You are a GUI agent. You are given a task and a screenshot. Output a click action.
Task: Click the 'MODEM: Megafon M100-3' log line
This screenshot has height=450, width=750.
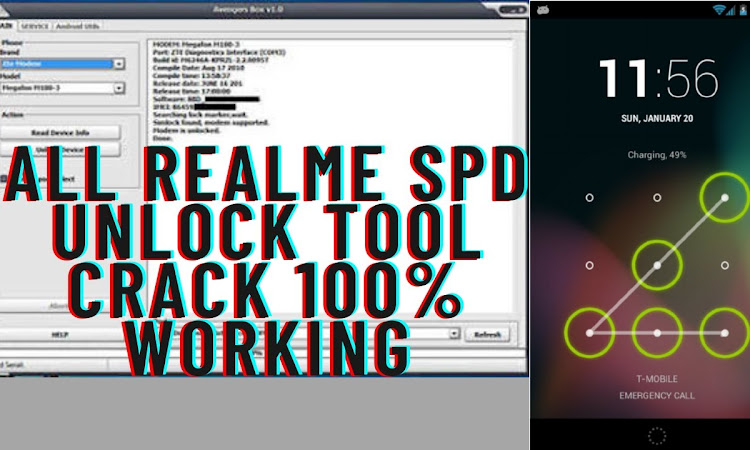coord(197,44)
